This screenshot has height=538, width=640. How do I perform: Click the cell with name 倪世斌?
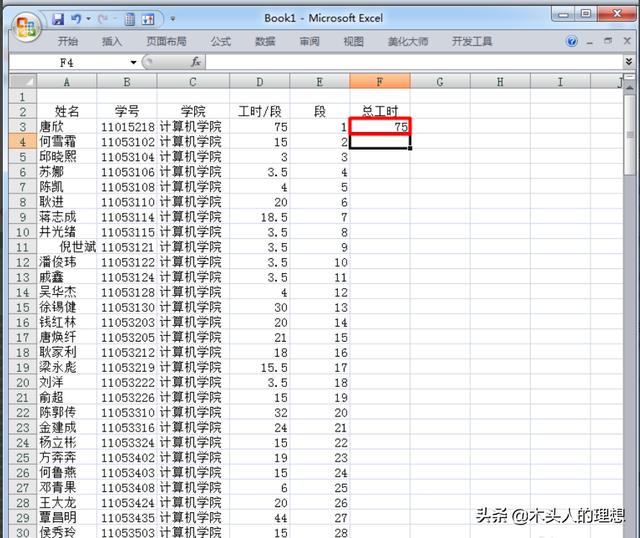[x=67, y=247]
